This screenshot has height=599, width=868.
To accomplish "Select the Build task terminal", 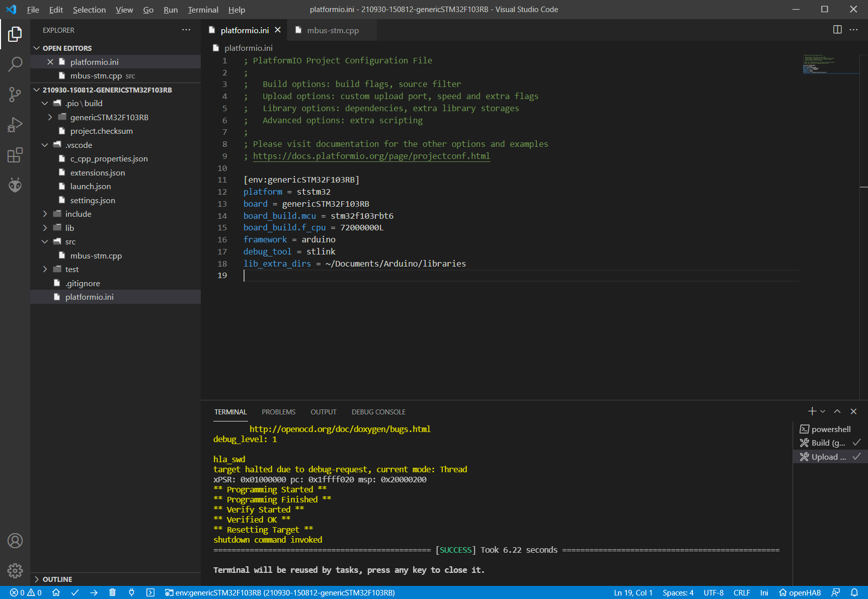I will coord(830,443).
